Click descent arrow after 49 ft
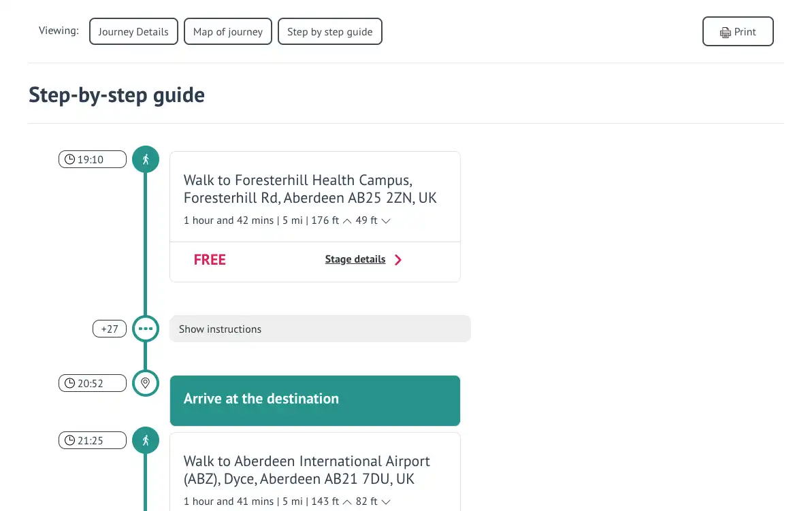This screenshot has height=511, width=812. (386, 221)
